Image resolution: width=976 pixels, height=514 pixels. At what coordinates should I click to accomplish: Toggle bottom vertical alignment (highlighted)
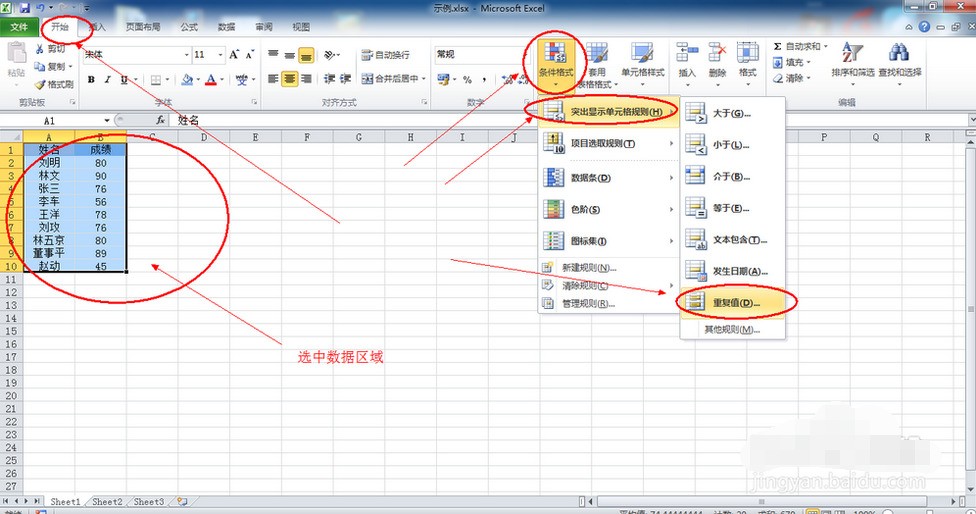tap(306, 55)
